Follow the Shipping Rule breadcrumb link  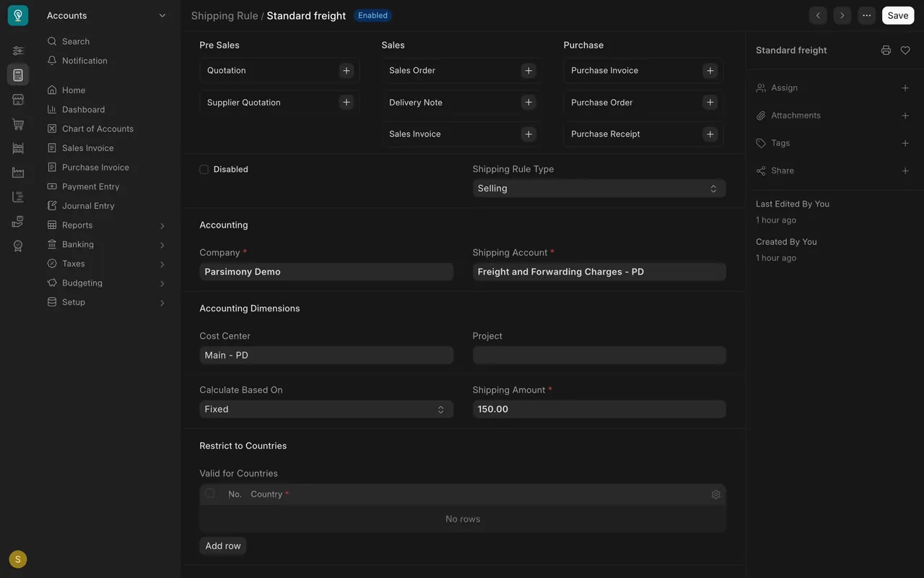(225, 16)
